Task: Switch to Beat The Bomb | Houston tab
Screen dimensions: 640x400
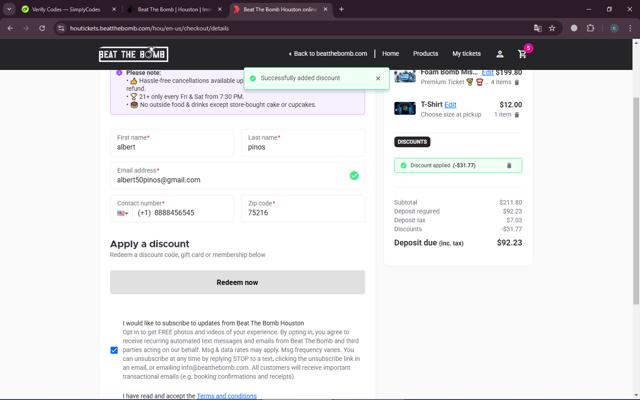Action: [173, 9]
